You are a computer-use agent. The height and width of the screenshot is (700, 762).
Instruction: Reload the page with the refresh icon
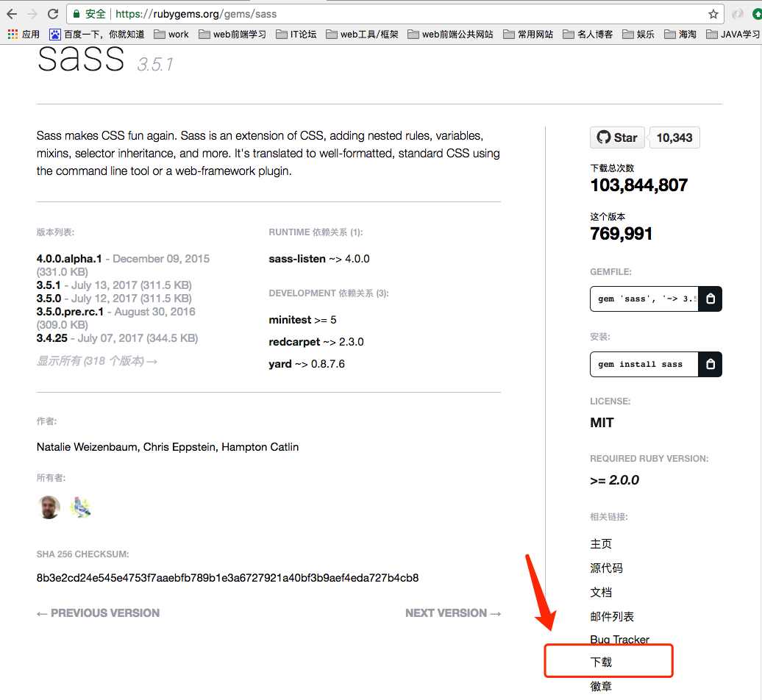[x=53, y=14]
